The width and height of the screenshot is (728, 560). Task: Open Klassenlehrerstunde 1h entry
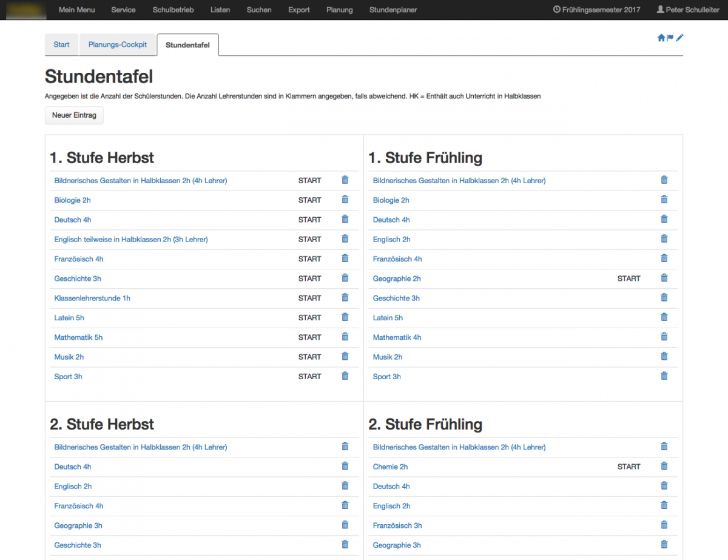coord(92,298)
